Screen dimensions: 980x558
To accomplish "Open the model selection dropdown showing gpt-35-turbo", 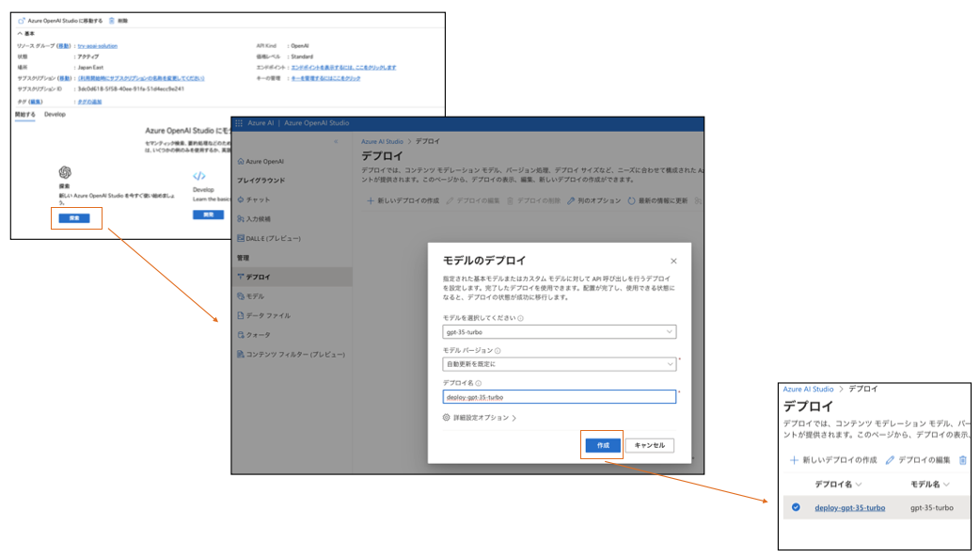I will 560,331.
